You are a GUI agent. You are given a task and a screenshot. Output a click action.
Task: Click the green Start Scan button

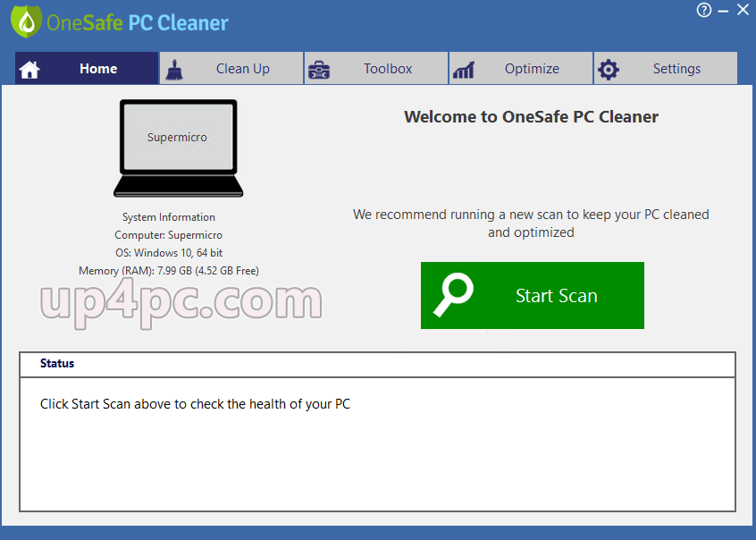pyautogui.click(x=533, y=295)
